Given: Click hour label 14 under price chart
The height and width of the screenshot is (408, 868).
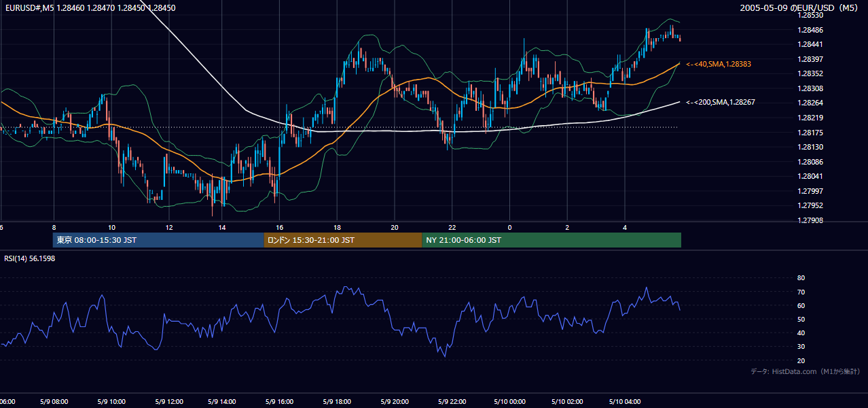Looking at the screenshot, I should pyautogui.click(x=223, y=227).
